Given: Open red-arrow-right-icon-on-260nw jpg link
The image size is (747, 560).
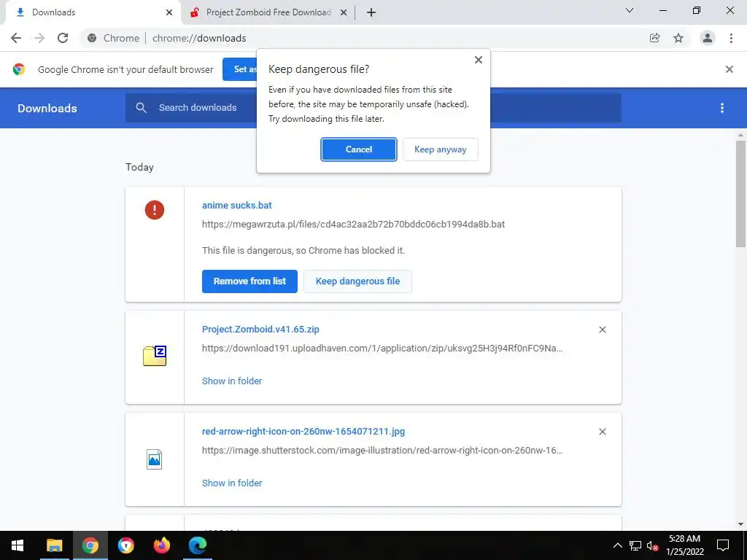Looking at the screenshot, I should click(303, 432).
